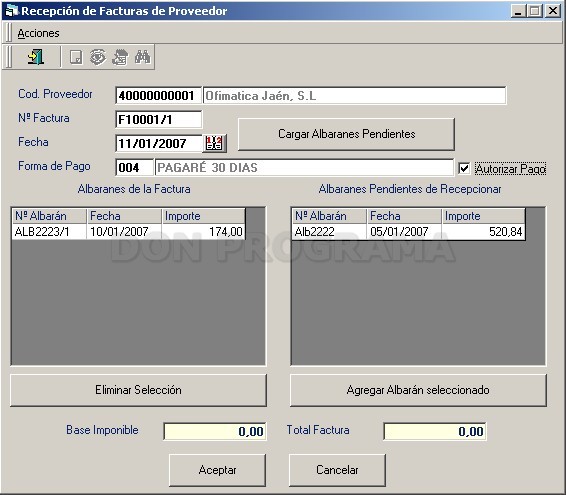The width and height of the screenshot is (566, 495).
Task: Click the exit door icon in toolbar
Action: (x=36, y=57)
